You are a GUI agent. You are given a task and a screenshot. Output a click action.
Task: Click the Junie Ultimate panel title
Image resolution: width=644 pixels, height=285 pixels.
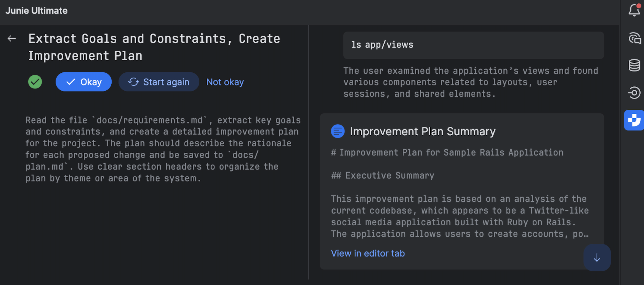(x=37, y=11)
